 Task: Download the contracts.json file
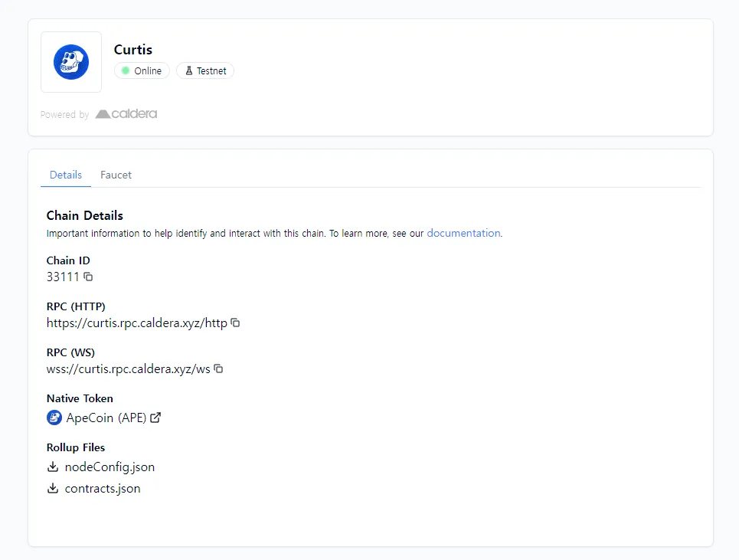103,489
